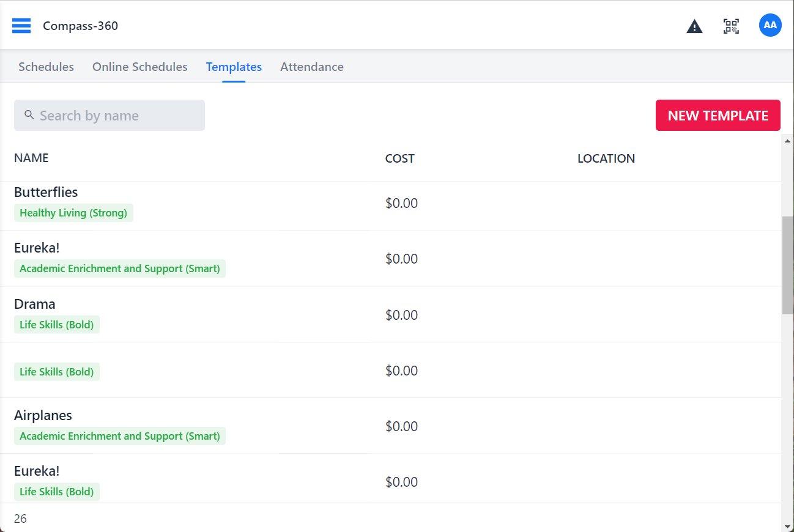
Task: Click the Healthy Living (Strong) tag
Action: pyautogui.click(x=73, y=213)
